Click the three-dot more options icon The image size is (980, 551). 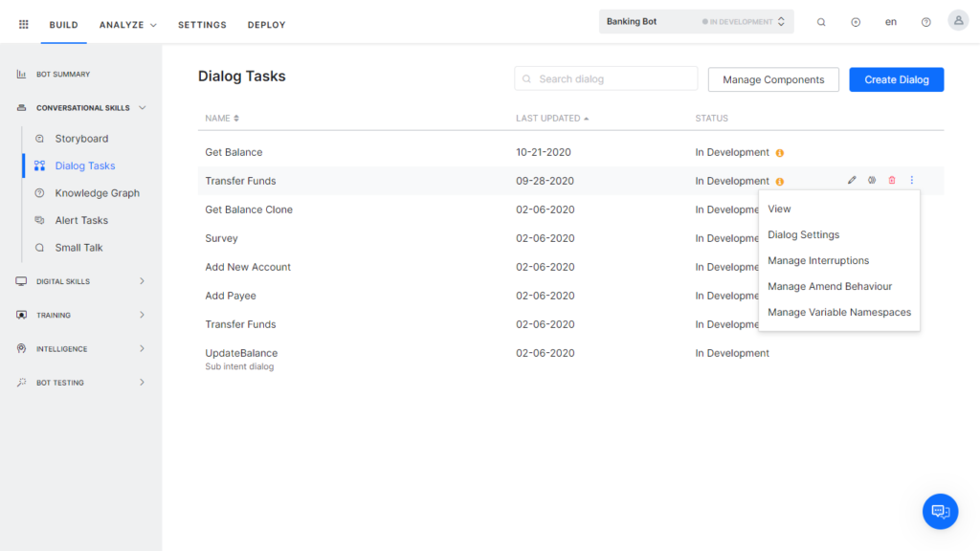pos(912,181)
